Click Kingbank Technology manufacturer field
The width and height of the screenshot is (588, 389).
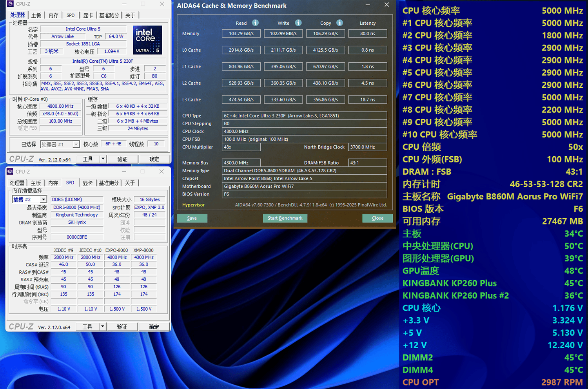tap(77, 215)
